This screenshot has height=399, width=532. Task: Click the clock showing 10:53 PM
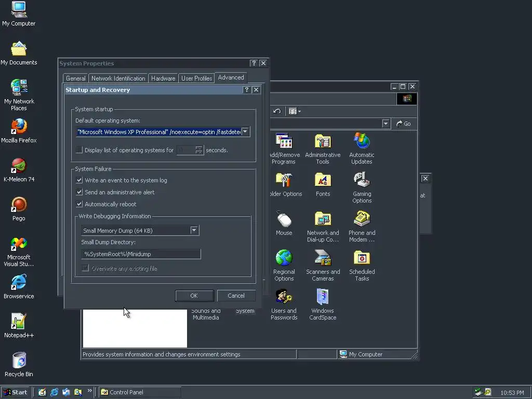pyautogui.click(x=512, y=393)
